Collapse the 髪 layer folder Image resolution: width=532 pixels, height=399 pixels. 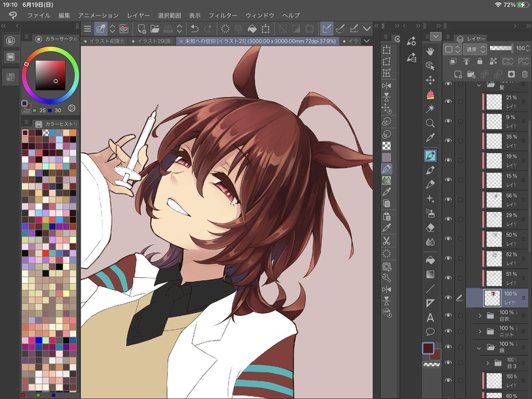click(479, 85)
